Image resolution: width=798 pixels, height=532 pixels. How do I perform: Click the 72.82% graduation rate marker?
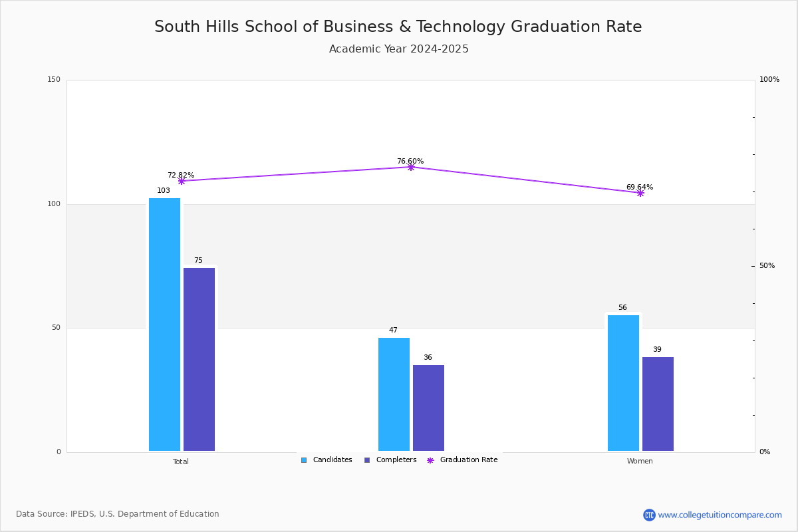point(182,181)
